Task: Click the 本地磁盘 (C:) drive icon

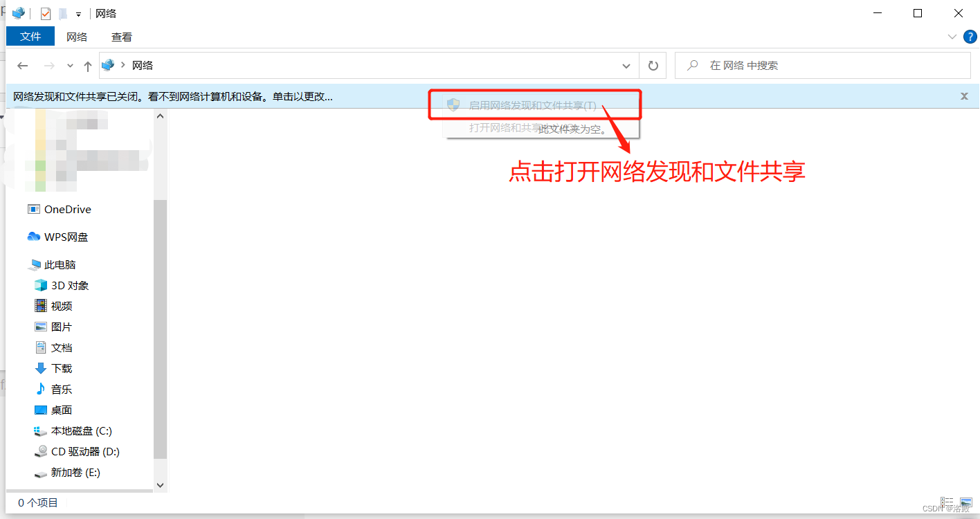Action: (x=41, y=431)
